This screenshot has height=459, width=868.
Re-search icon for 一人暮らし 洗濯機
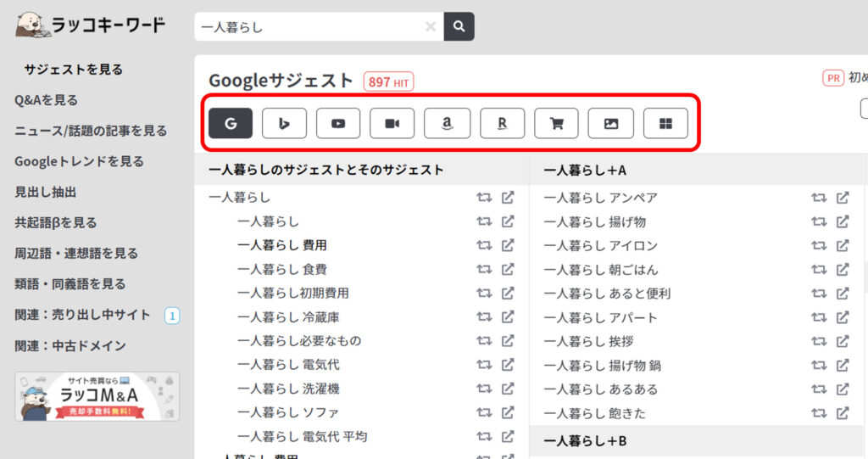484,388
